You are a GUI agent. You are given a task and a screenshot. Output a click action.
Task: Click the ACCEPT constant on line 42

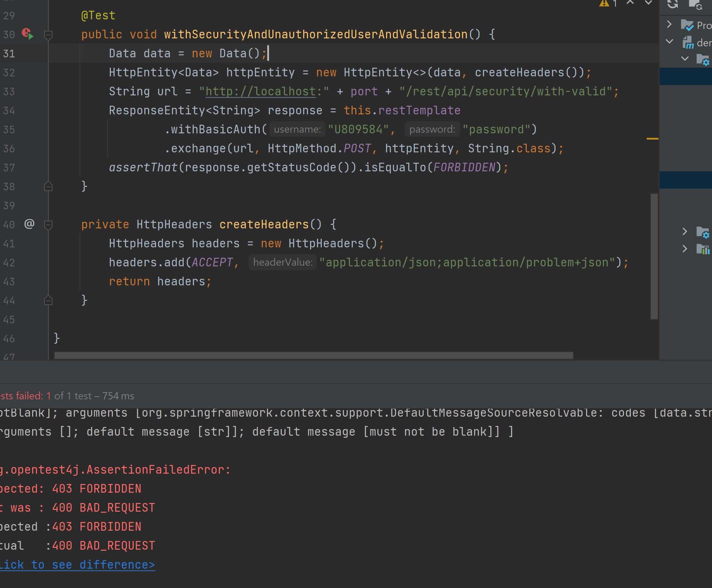pyautogui.click(x=212, y=263)
